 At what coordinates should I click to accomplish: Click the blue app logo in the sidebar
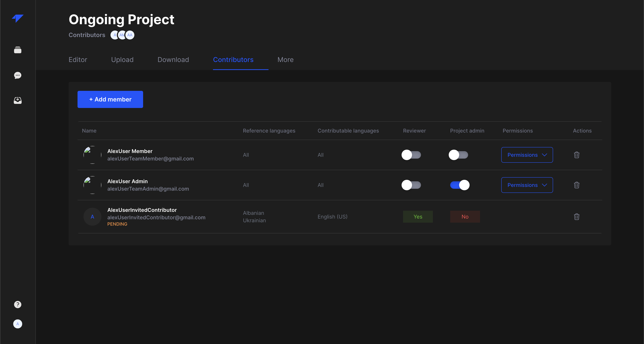click(x=18, y=18)
